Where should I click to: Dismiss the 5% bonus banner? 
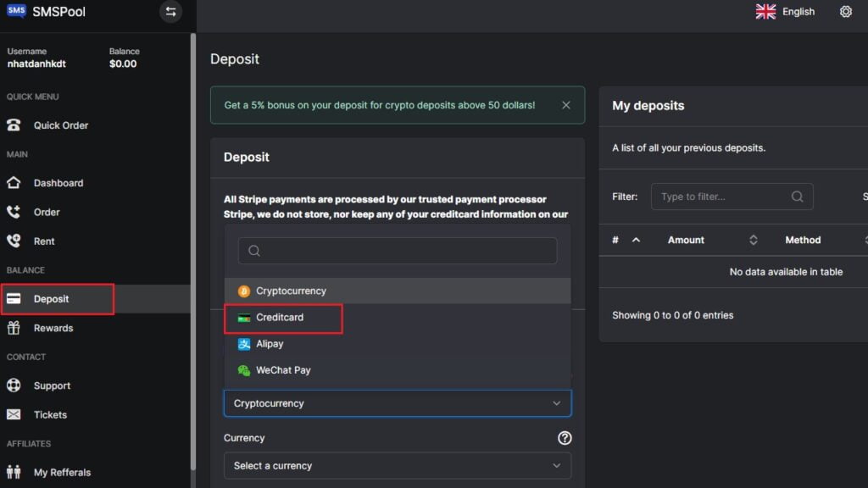(x=566, y=105)
